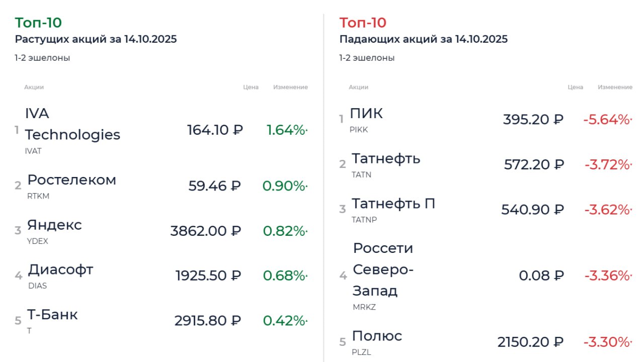Click the red Топ-10 heading
This screenshot has height=362, width=644.
[363, 23]
